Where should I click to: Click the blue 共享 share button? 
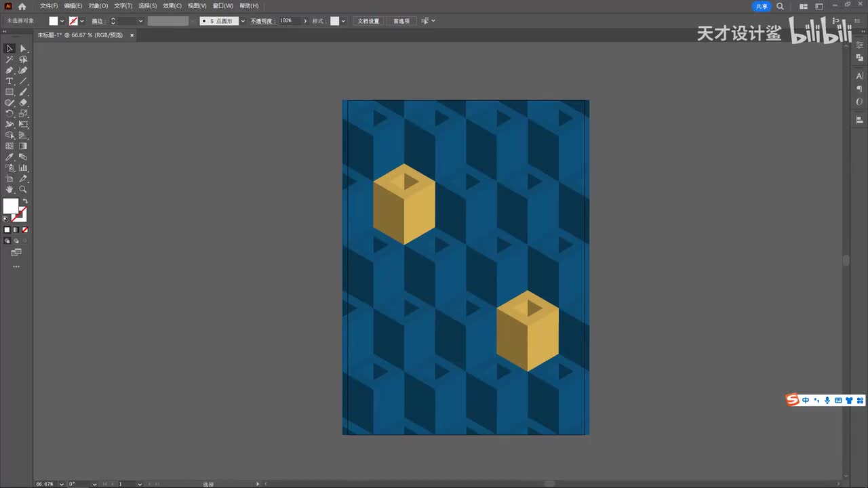tap(762, 6)
